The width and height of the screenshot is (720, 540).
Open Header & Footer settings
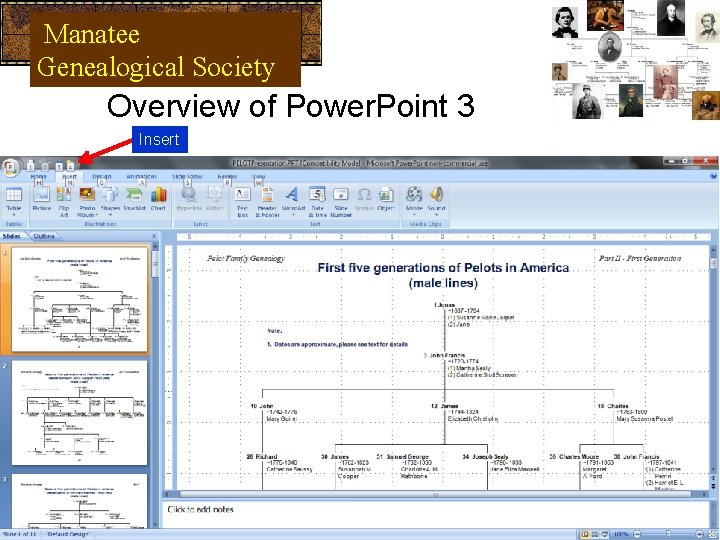tap(268, 201)
